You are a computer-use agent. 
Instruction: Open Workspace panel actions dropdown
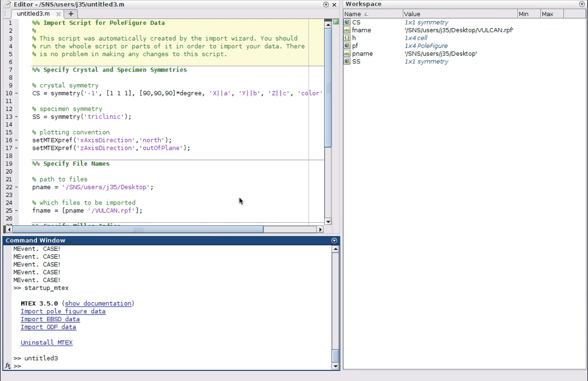pyautogui.click(x=582, y=4)
